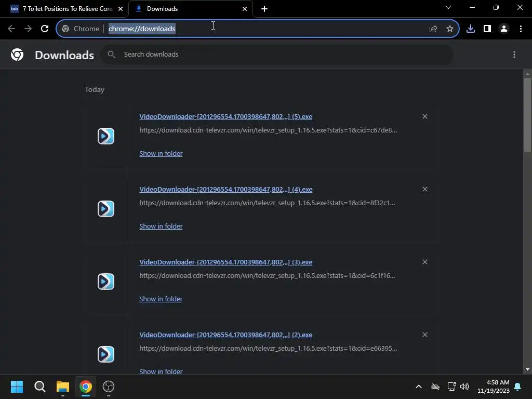This screenshot has height=399, width=532.
Task: Click the search magnifier in Search downloads
Action: tap(111, 54)
